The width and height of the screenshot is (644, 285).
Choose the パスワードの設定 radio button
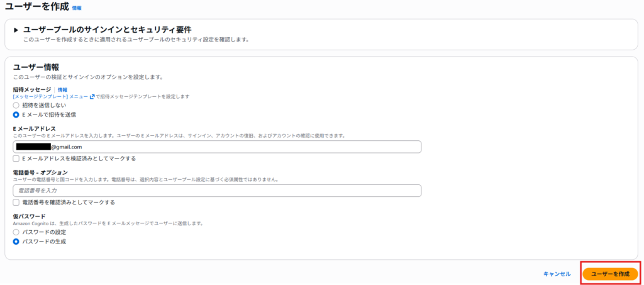click(x=16, y=232)
